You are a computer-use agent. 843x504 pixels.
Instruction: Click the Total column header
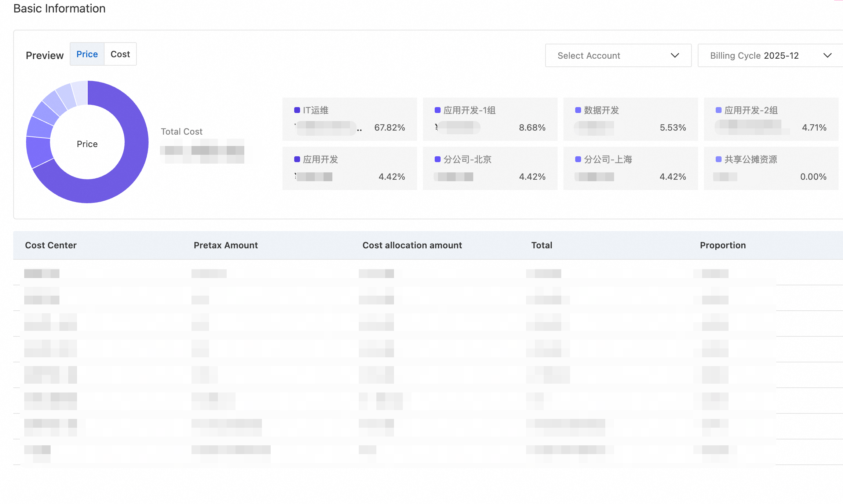click(x=541, y=245)
